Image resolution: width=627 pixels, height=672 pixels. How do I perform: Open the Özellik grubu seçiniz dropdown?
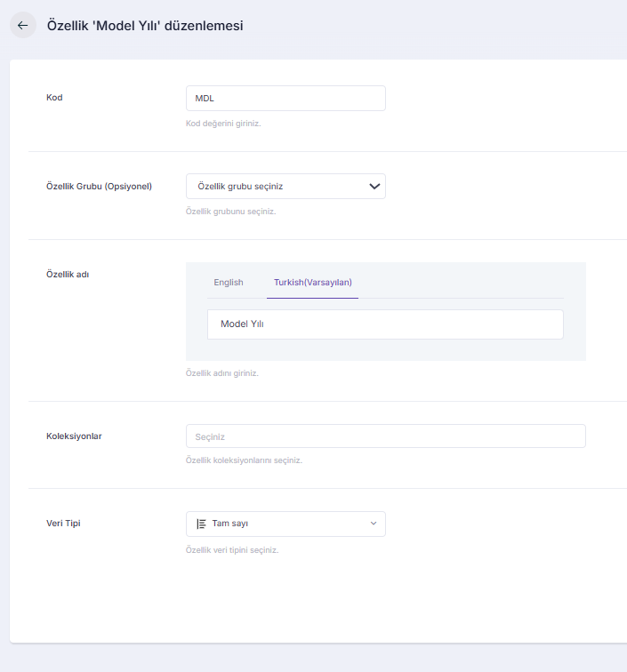[276, 186]
